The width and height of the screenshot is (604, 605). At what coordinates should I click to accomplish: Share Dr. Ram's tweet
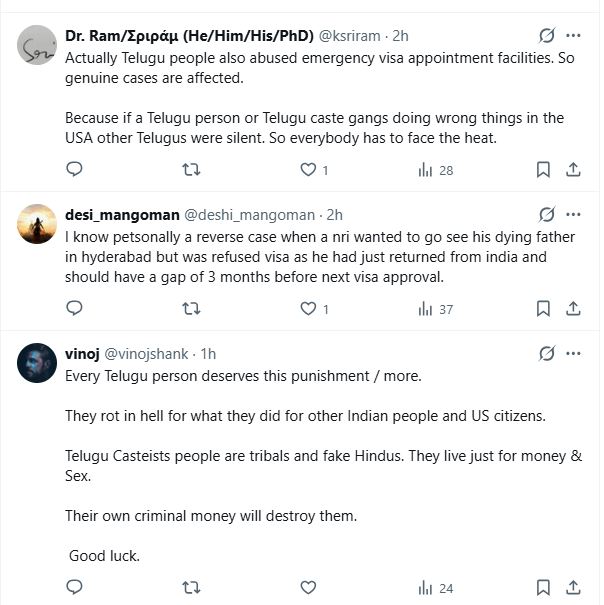574,170
